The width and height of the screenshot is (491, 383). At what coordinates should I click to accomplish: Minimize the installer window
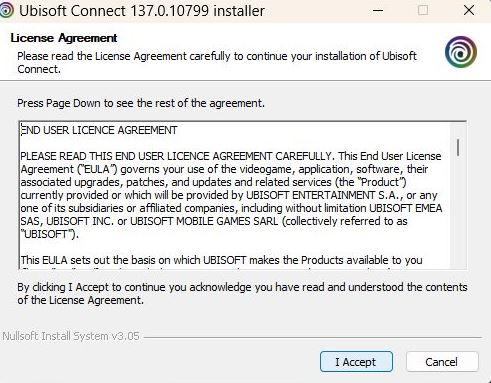coord(378,11)
